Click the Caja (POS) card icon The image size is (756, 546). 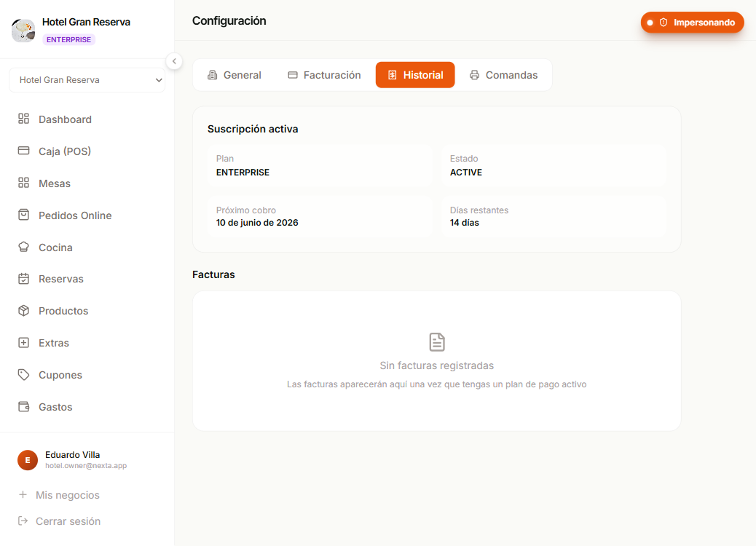(x=23, y=151)
